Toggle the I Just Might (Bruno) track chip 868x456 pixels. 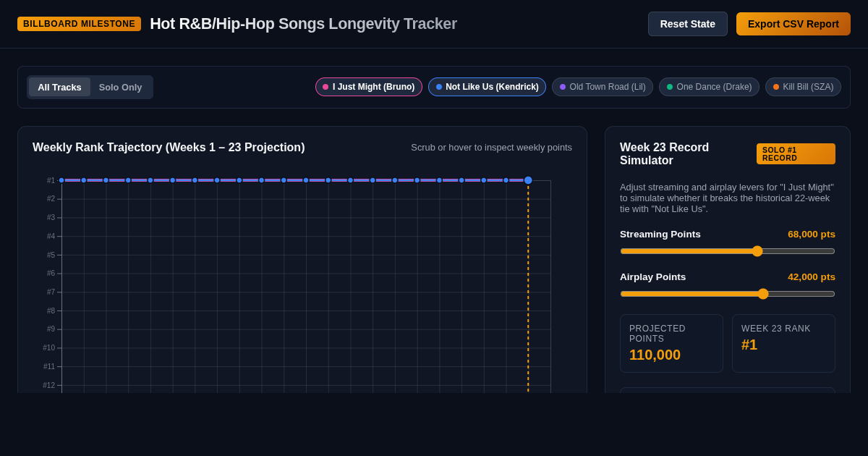pos(369,87)
